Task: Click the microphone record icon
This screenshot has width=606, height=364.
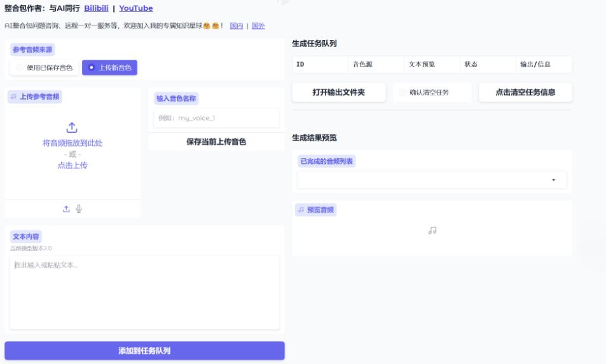Action: click(79, 208)
